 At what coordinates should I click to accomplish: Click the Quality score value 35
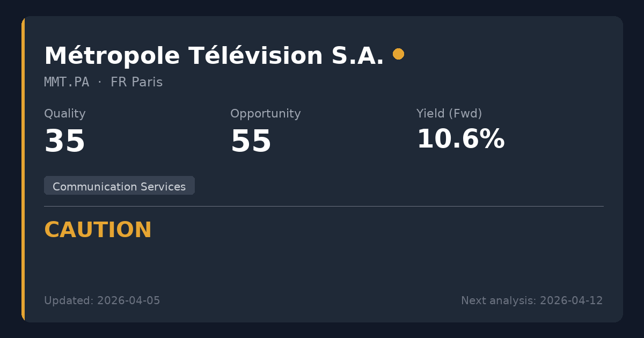click(65, 142)
